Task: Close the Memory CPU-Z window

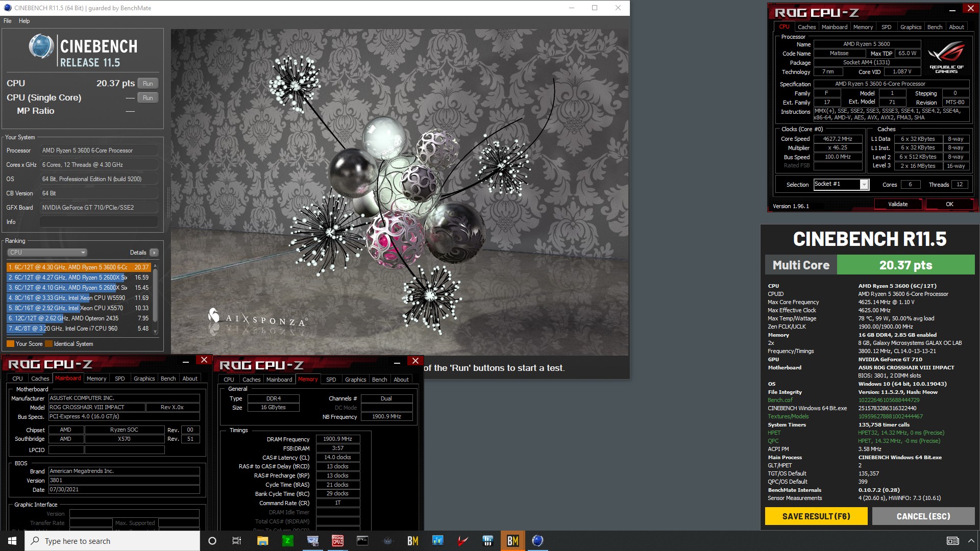Action: [415, 361]
